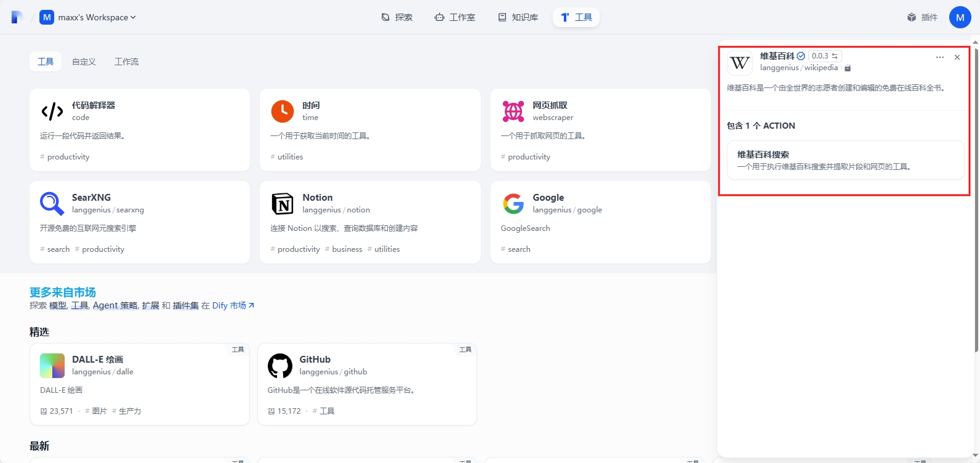Click the productivity tag on 代码解释器 card
This screenshot has width=980, height=463.
point(65,157)
